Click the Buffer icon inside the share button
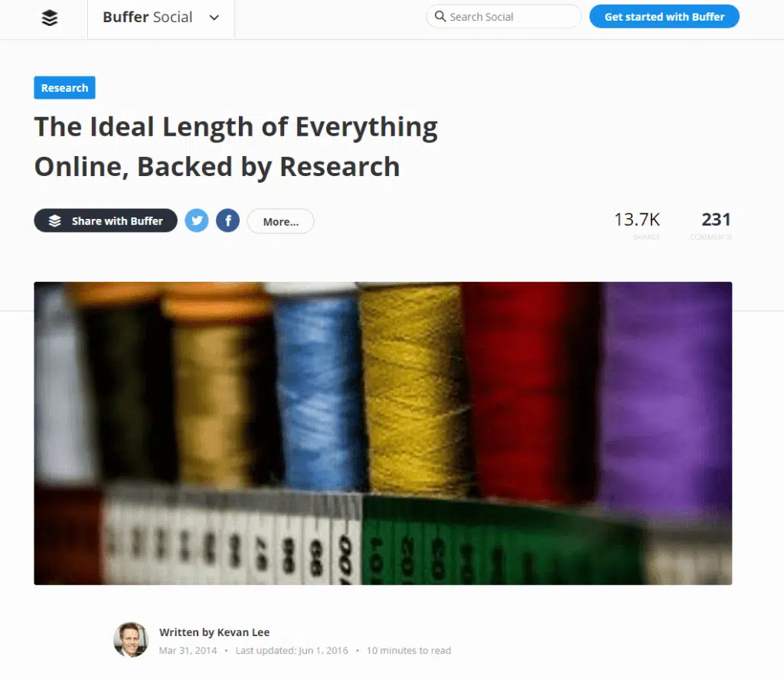 point(54,220)
